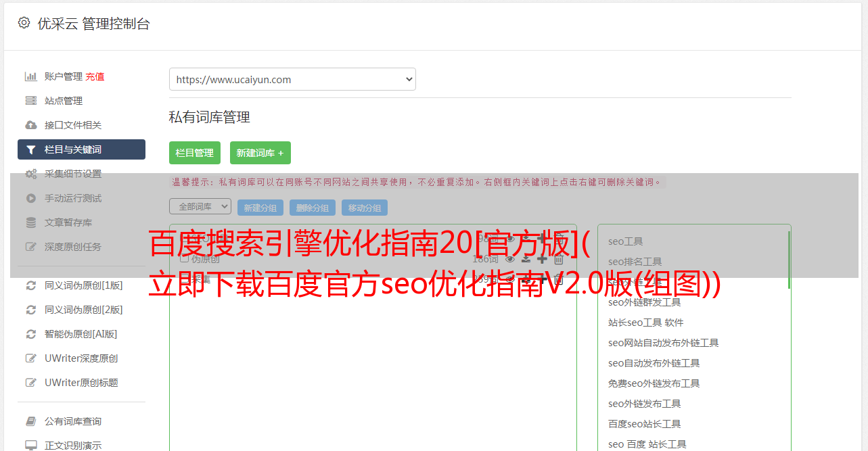868x451 pixels.
Task: Select keyword seo自动发布外链工具
Action: coord(654,363)
